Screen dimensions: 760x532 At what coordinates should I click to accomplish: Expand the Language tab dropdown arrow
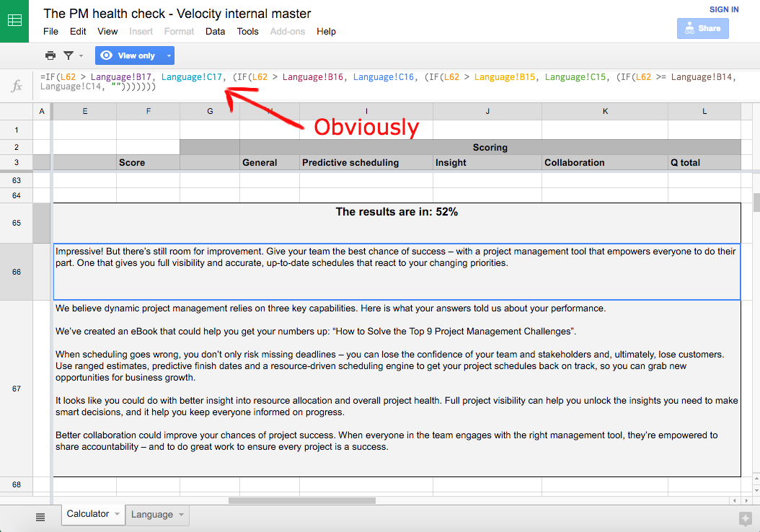point(181,515)
